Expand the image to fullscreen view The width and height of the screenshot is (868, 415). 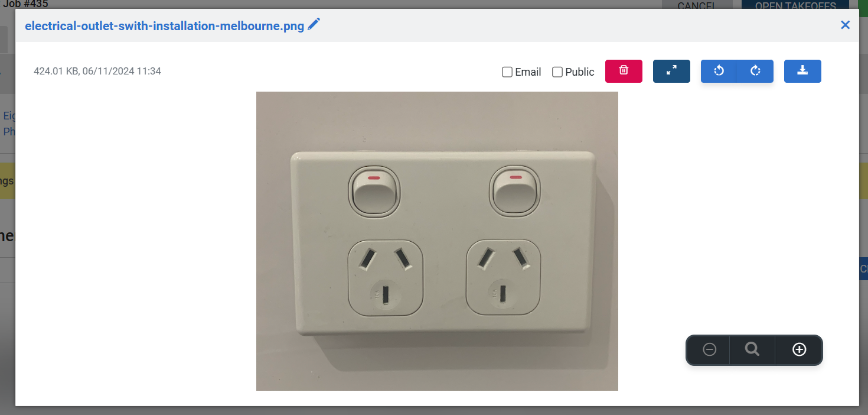coord(671,71)
